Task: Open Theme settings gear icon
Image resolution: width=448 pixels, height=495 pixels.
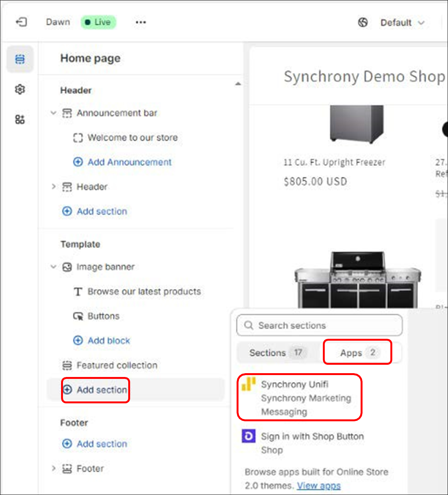Action: 20,89
